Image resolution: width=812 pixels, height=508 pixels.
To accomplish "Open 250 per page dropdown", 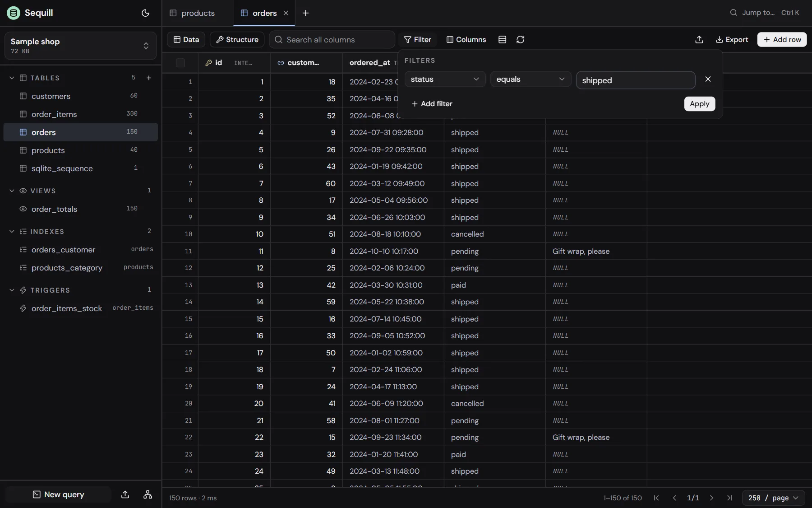I will (773, 498).
